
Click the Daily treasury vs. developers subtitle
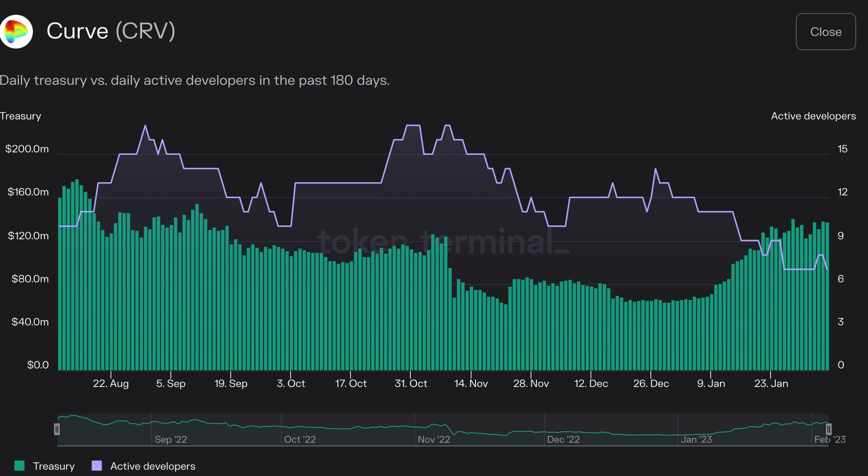[x=195, y=80]
